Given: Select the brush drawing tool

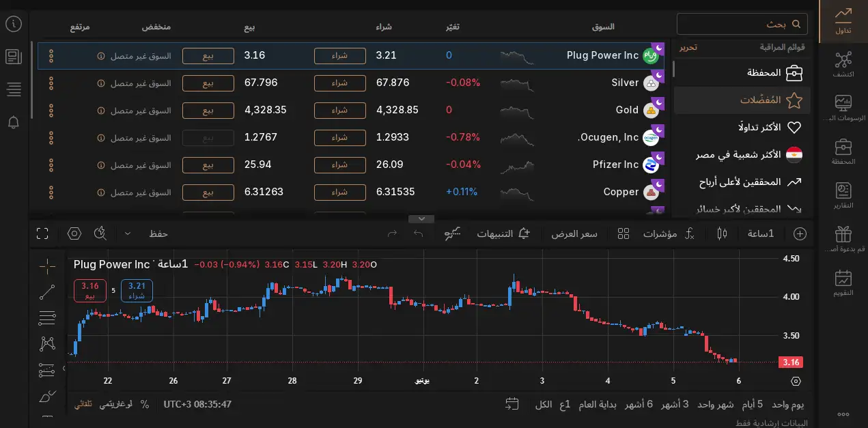Looking at the screenshot, I should 47,396.
